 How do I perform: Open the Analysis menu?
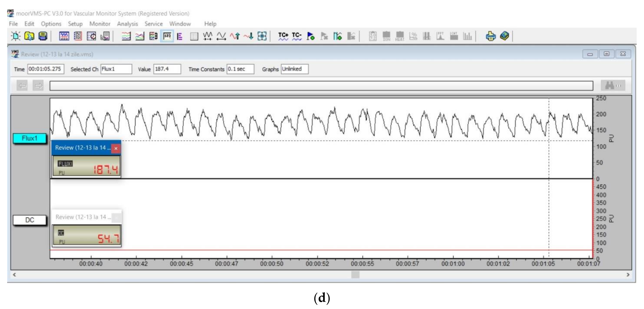click(127, 24)
